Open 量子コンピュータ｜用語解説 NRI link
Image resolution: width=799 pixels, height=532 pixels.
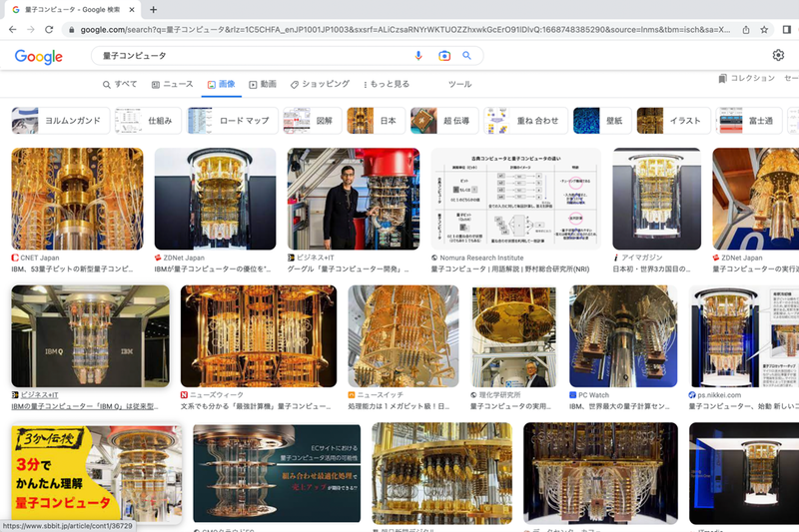(510, 268)
